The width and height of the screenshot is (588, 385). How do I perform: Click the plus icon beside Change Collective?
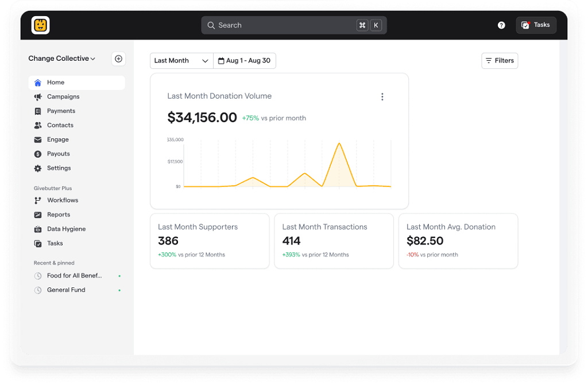pos(118,59)
